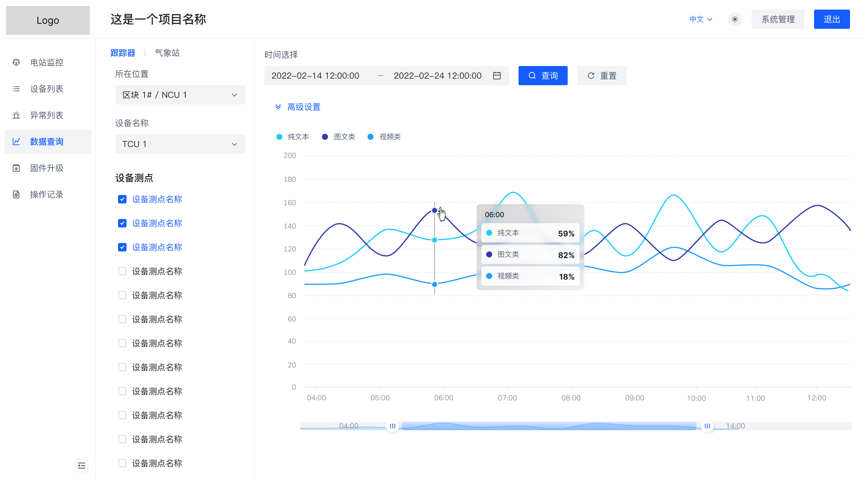868x480 pixels.
Task: Open the 区块 1# / NCU 1 location dropdown
Action: point(180,95)
